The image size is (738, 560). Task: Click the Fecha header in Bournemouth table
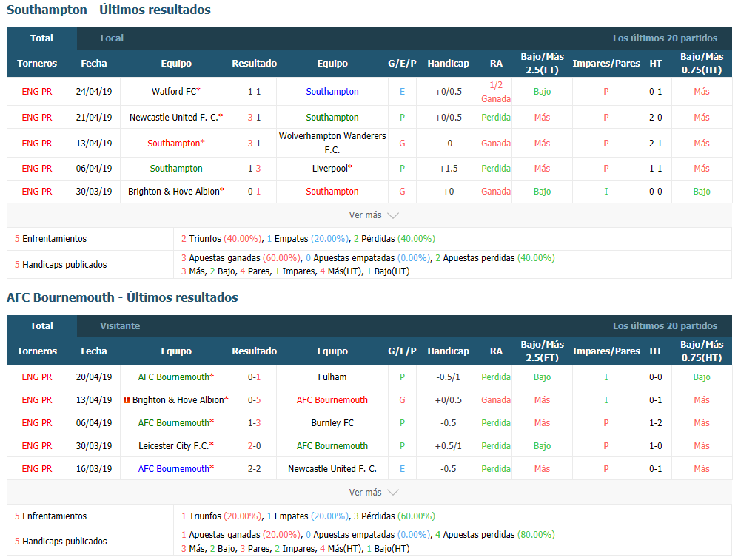click(94, 351)
